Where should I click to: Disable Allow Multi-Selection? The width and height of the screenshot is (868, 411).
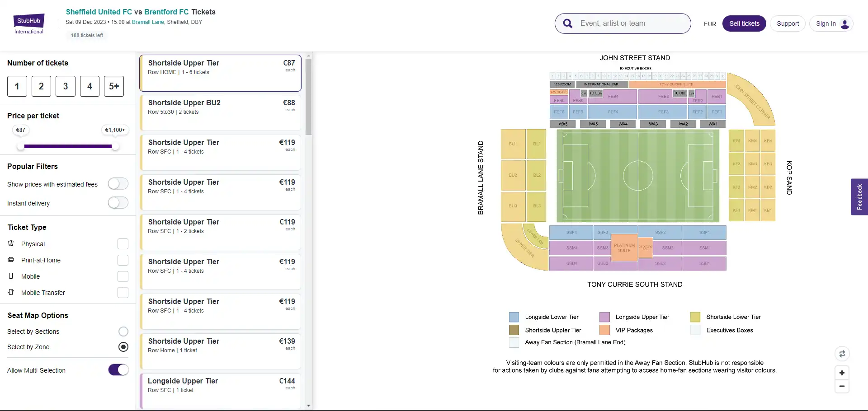point(118,369)
